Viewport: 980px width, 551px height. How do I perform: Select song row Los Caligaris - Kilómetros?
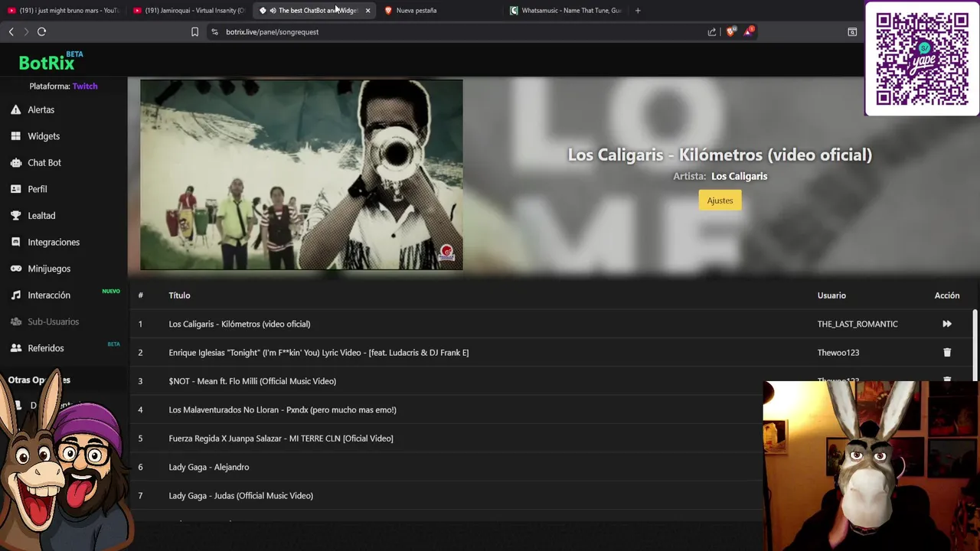(550, 324)
